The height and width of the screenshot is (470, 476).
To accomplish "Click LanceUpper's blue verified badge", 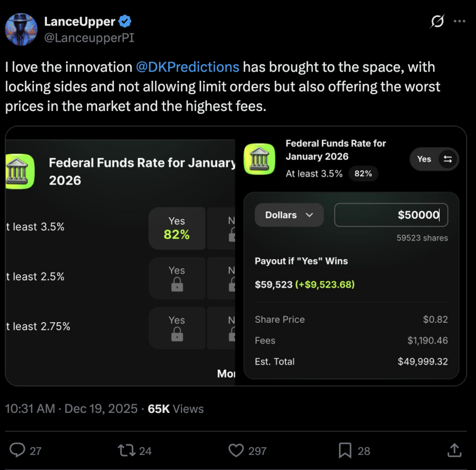I will coord(126,21).
